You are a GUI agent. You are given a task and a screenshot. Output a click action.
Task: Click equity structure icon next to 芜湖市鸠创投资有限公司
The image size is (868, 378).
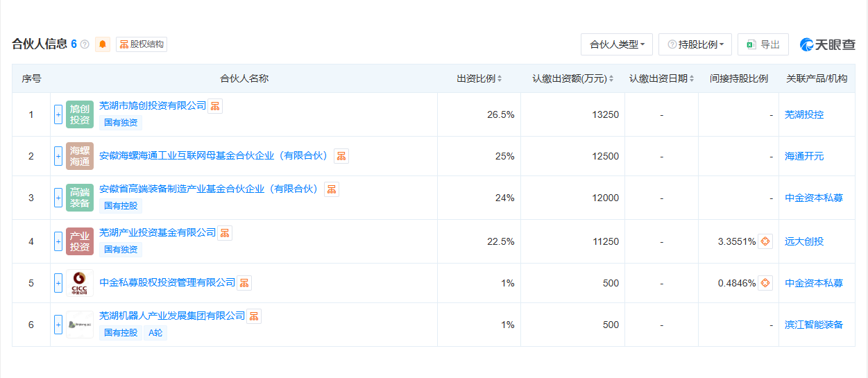216,106
